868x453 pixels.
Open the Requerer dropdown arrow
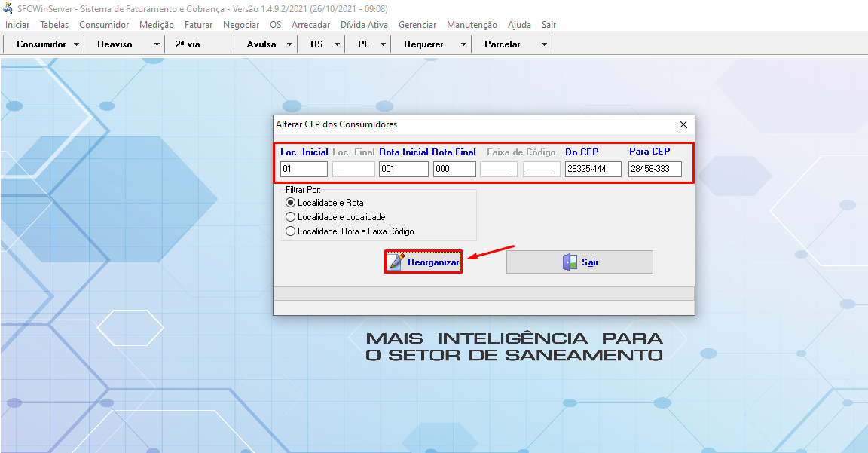(457, 44)
